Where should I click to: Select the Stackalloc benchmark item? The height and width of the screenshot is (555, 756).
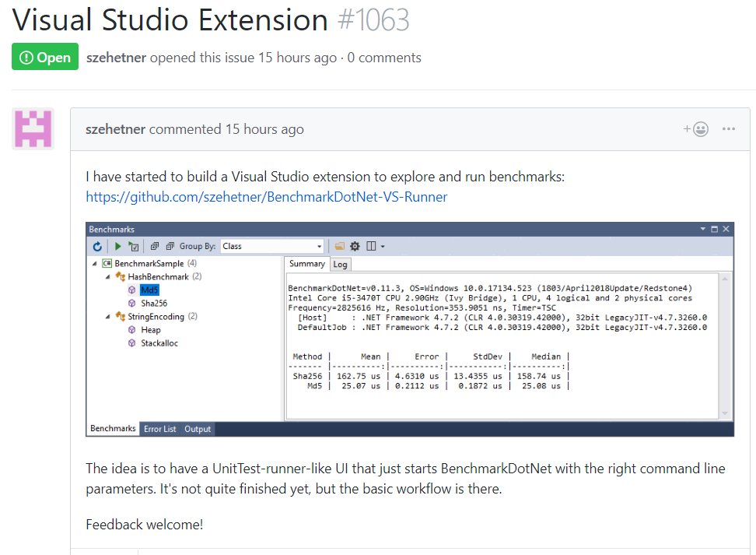(159, 343)
